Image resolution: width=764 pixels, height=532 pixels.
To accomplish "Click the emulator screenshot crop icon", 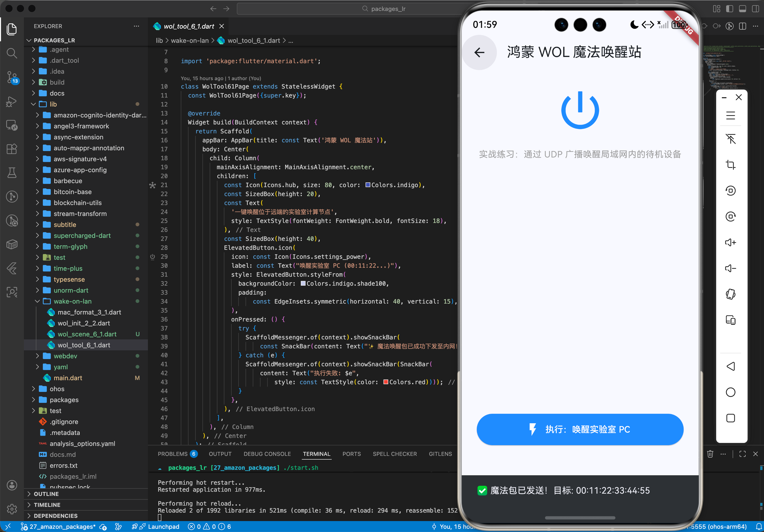I will [x=730, y=165].
